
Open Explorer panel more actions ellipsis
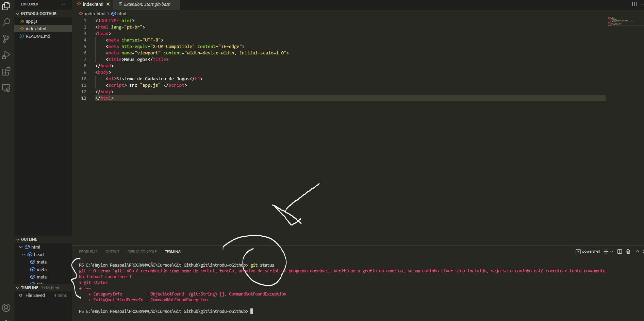64,4
